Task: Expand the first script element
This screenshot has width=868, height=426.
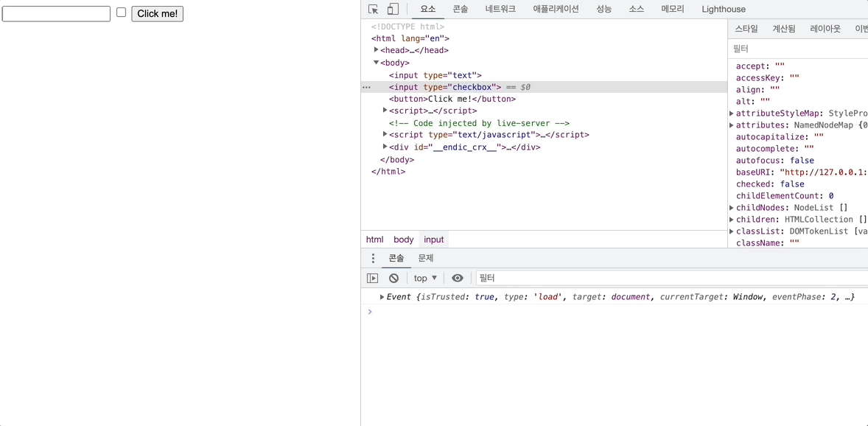Action: (385, 111)
